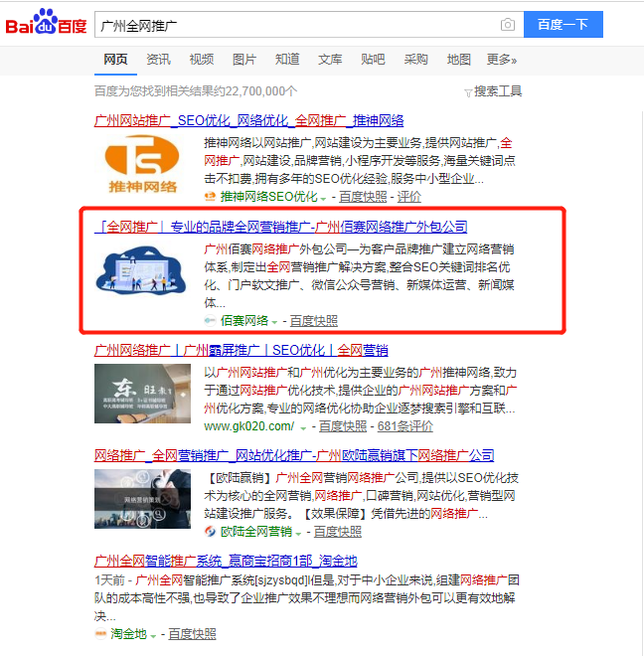Click the 佰赛网络 blue illustration thumbnail

[140, 270]
